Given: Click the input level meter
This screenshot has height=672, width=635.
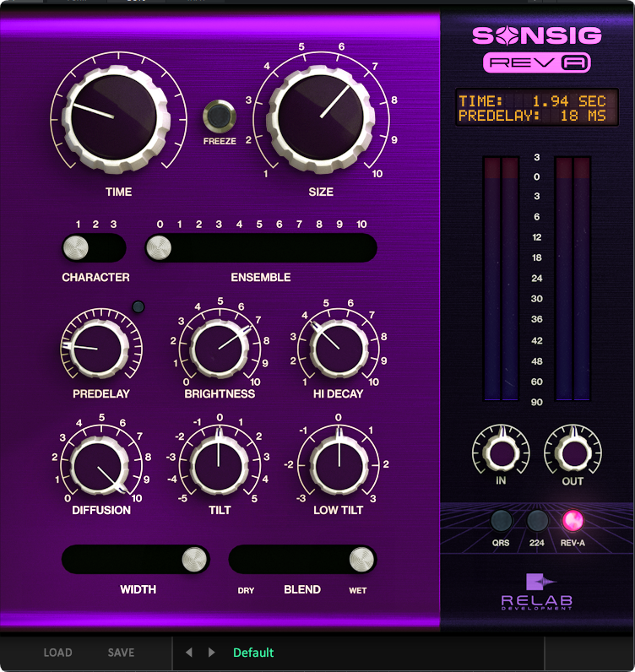Looking at the screenshot, I should click(x=502, y=279).
